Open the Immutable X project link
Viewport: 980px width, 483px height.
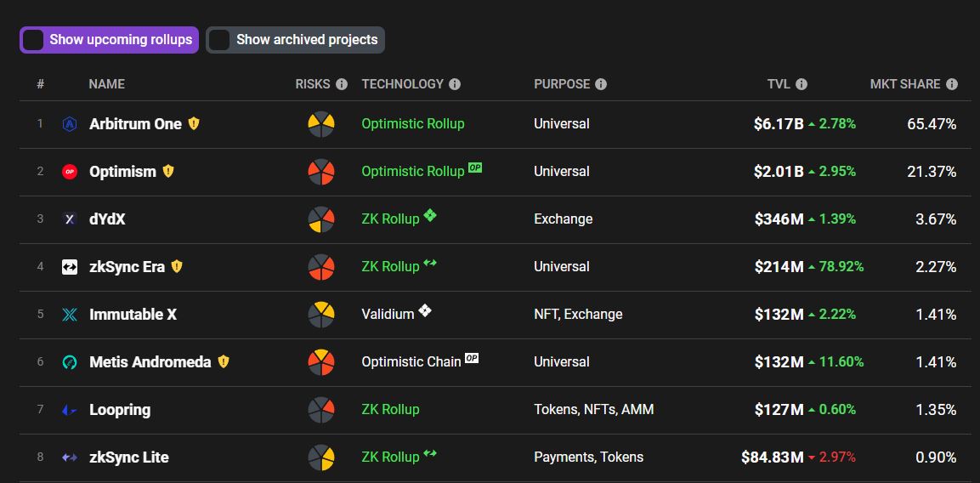(133, 314)
